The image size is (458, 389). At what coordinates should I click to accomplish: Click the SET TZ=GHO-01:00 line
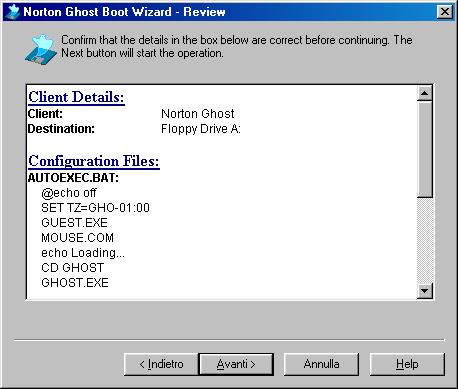click(95, 208)
